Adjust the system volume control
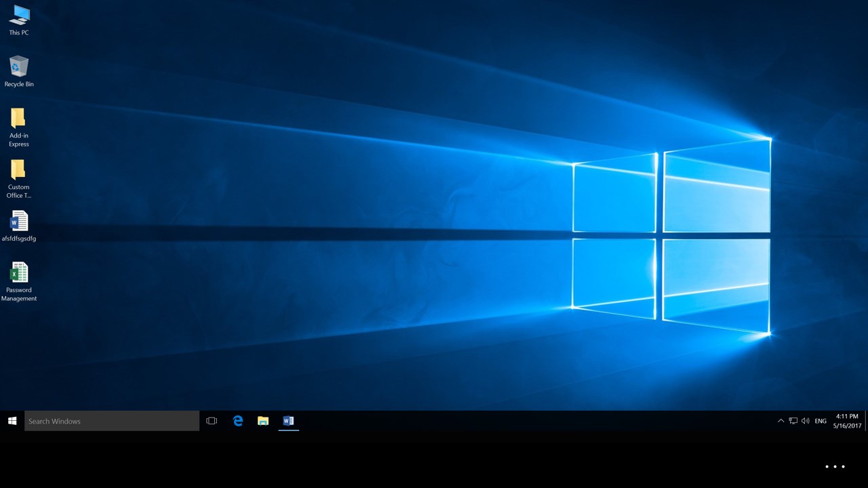Viewport: 868px width, 488px height. click(805, 421)
